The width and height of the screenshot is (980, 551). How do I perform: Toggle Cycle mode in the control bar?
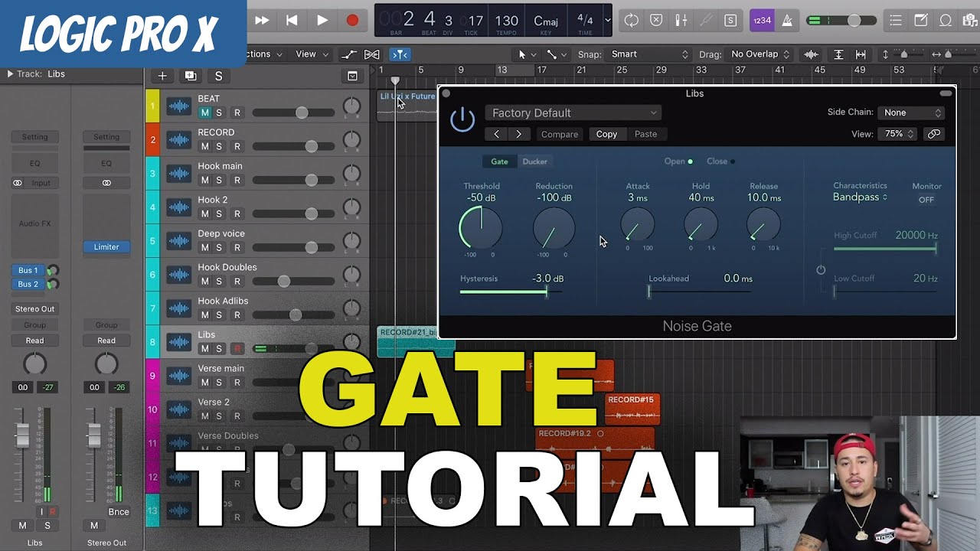click(631, 21)
